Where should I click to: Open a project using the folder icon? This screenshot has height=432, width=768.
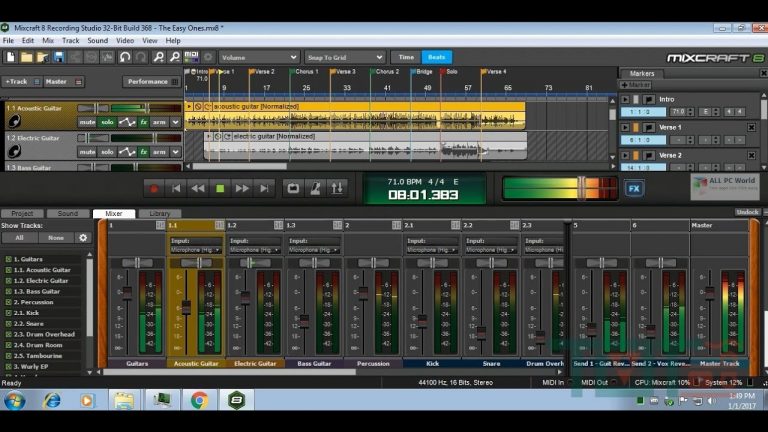[26, 57]
